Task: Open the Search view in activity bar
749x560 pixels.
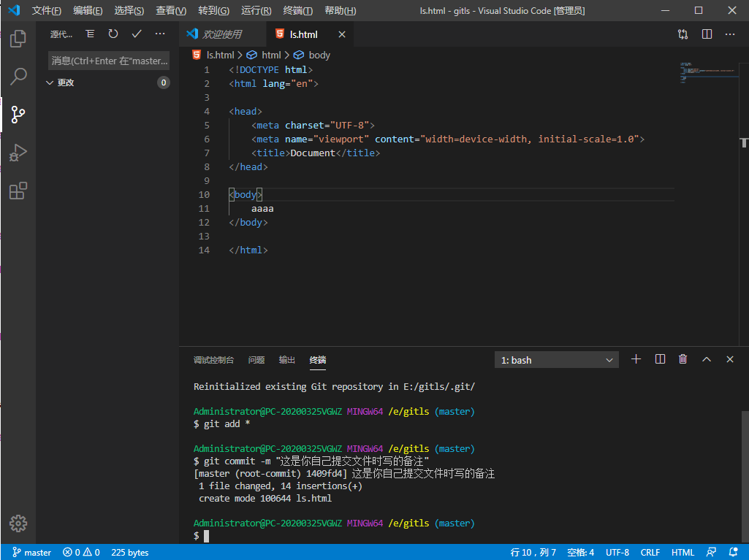Action: pos(18,76)
